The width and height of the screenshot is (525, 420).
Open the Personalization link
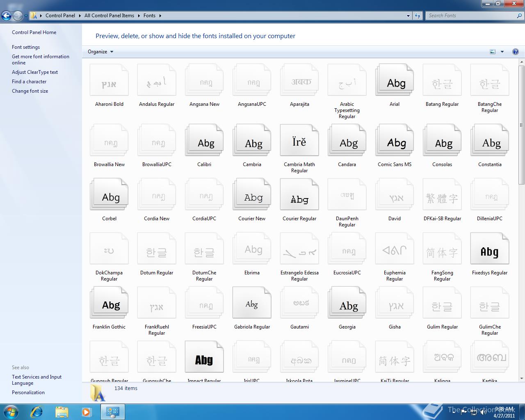pos(28,393)
